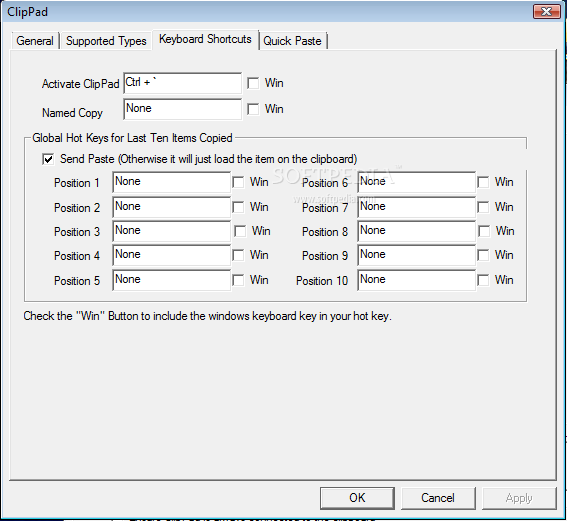
Task: Click the Position 6 hotkey field
Action: click(x=417, y=182)
